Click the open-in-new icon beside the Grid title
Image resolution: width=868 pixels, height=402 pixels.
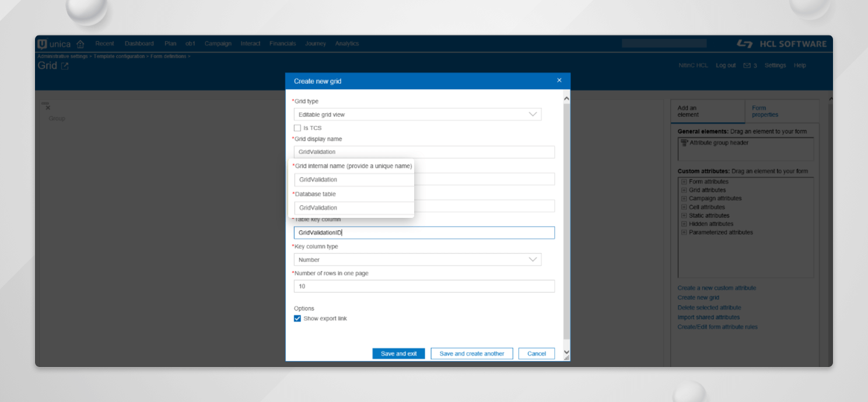[64, 65]
